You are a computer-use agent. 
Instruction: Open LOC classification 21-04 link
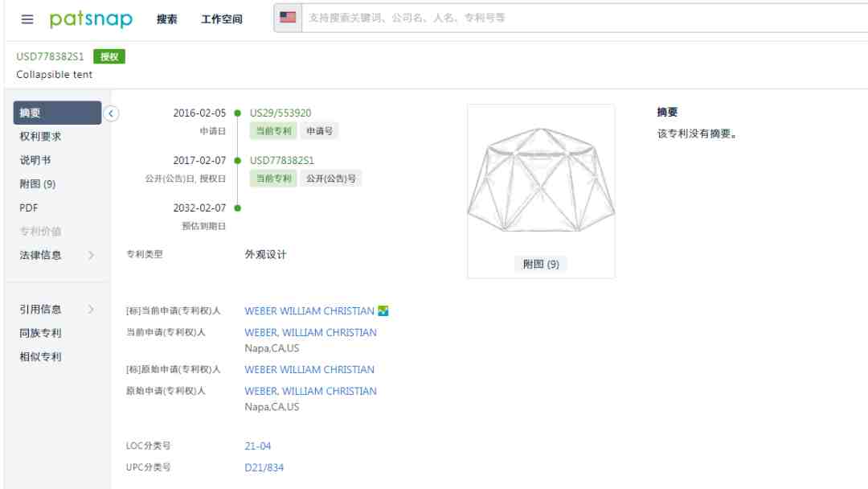click(x=257, y=446)
